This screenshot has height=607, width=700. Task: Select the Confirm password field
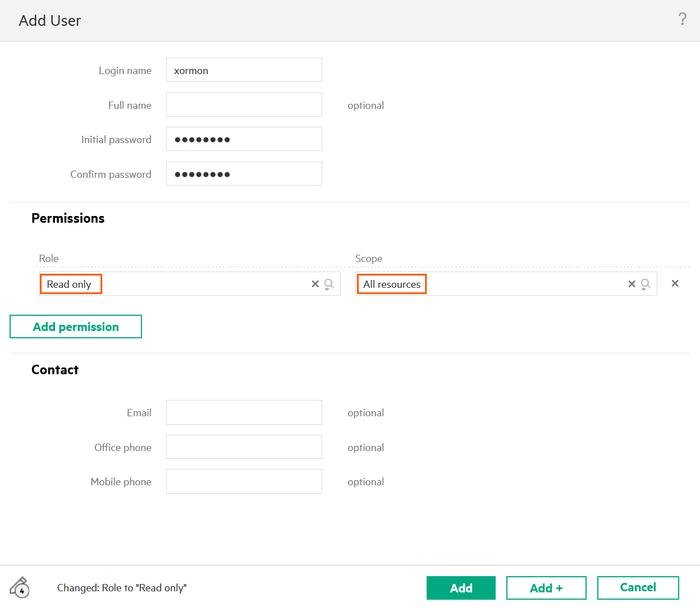click(244, 174)
